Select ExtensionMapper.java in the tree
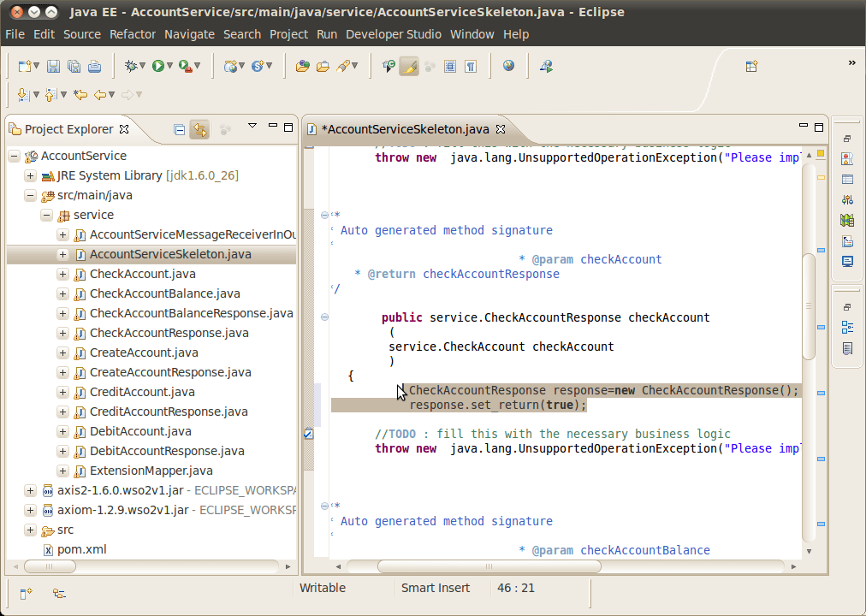This screenshot has width=866, height=616. coord(151,471)
